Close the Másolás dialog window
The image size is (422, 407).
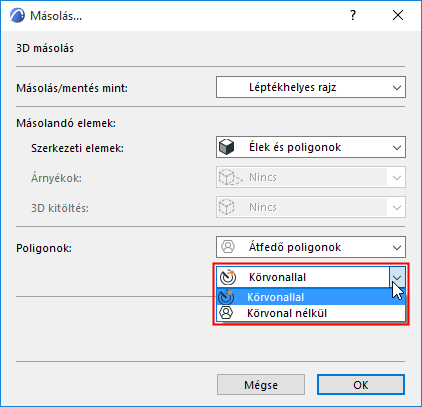(398, 15)
